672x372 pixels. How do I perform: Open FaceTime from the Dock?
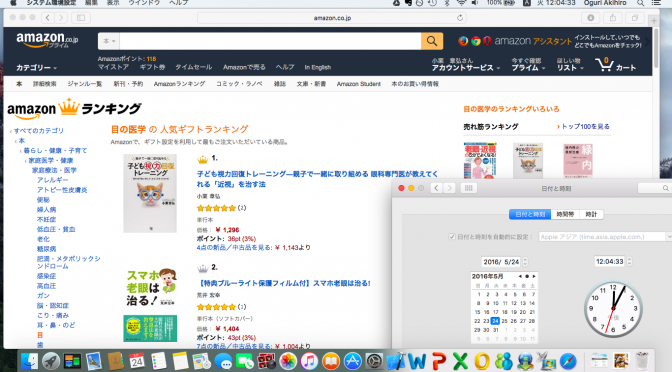point(245,361)
